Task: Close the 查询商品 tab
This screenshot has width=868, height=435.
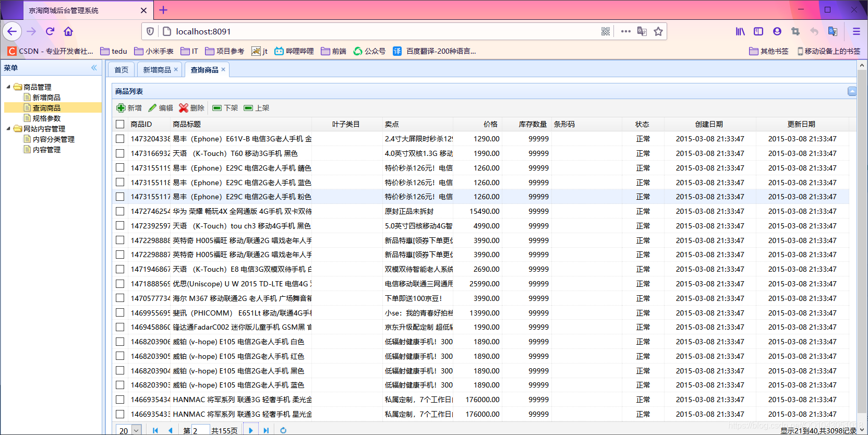Action: [x=223, y=69]
